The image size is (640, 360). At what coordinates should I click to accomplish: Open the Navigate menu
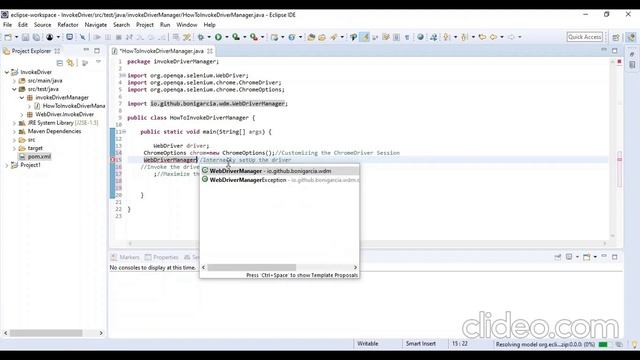pyautogui.click(x=96, y=25)
